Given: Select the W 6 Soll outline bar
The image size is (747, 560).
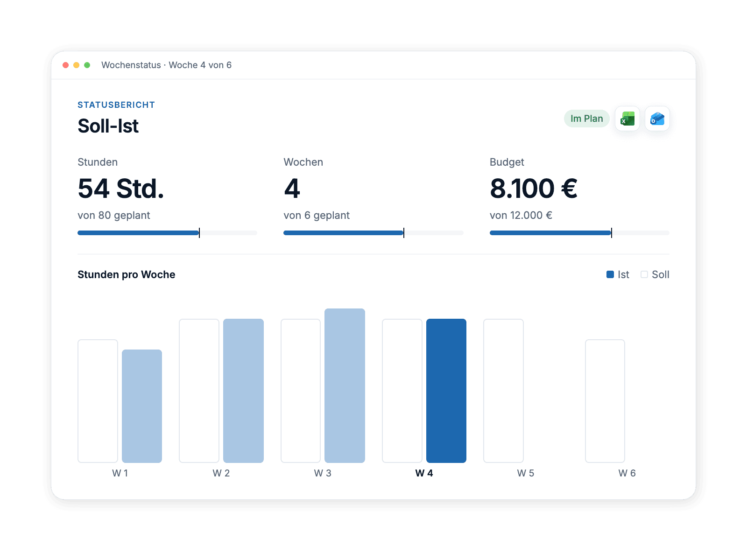Looking at the screenshot, I should click(605, 401).
